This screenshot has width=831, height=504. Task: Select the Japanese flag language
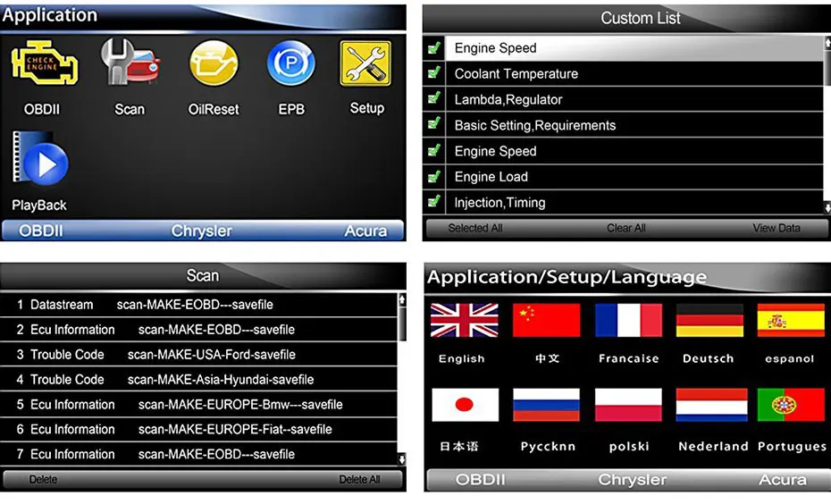click(x=466, y=405)
